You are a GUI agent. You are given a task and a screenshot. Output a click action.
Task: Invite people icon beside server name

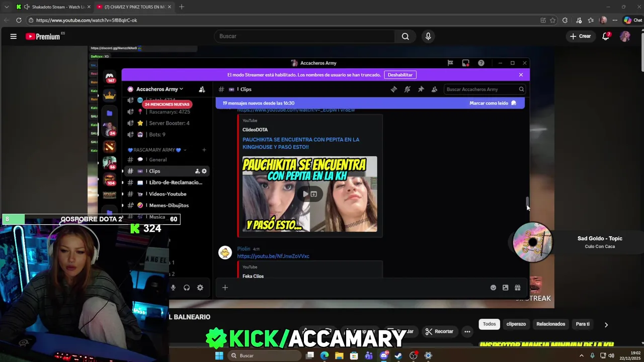coord(202,89)
